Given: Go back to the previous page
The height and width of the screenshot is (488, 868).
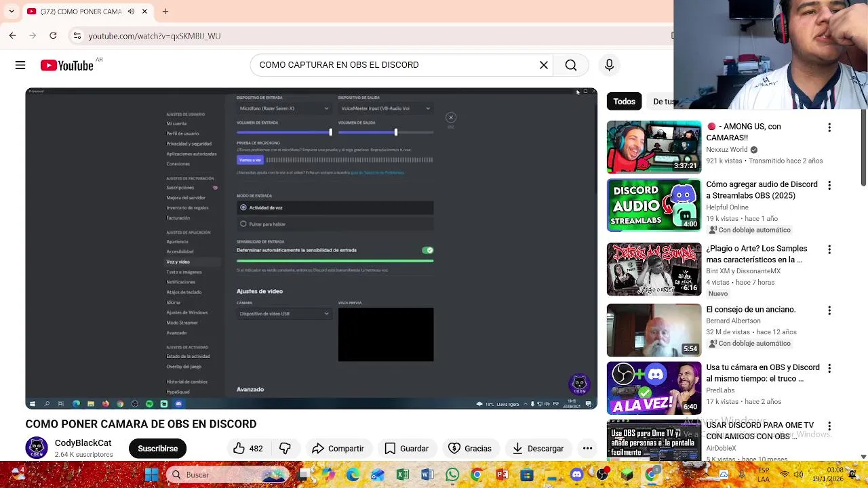Looking at the screenshot, I should click(x=12, y=36).
